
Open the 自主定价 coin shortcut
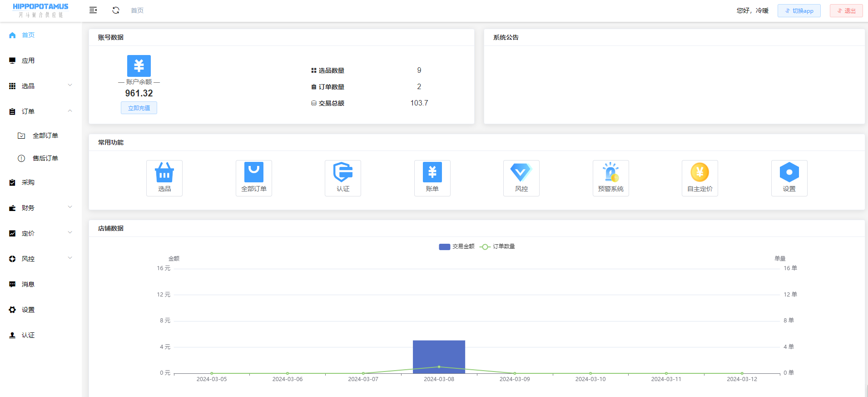pyautogui.click(x=700, y=178)
